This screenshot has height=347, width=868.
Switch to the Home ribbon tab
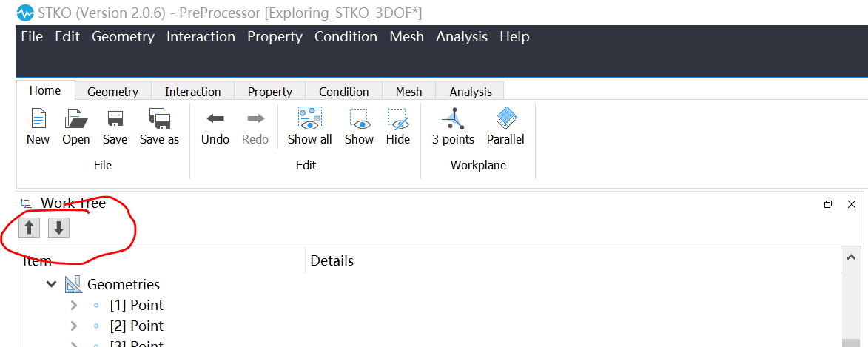point(45,90)
